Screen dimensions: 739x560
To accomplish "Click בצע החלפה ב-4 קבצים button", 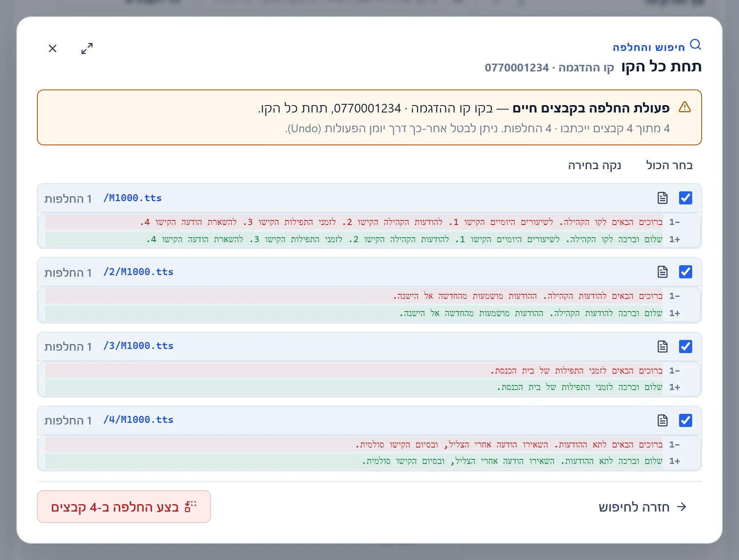I will pos(124,507).
